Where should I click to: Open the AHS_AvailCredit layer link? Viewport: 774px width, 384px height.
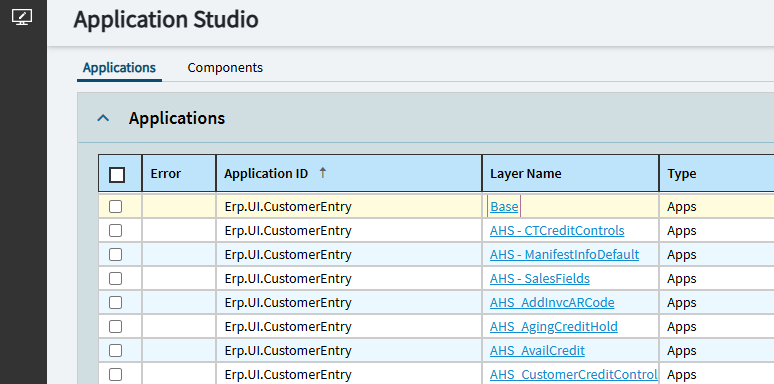tap(537, 350)
